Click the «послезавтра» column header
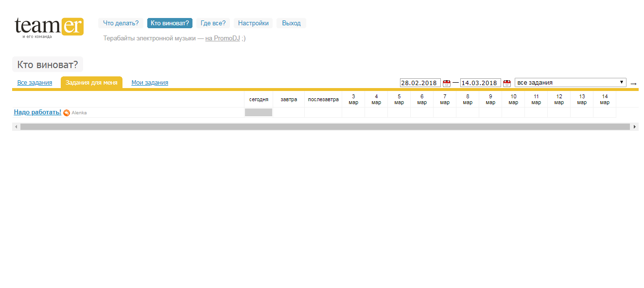 [323, 99]
